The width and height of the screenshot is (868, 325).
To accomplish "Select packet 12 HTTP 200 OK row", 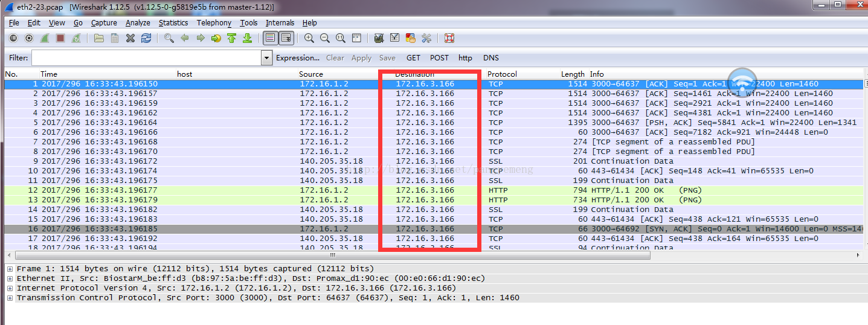I will click(x=433, y=190).
